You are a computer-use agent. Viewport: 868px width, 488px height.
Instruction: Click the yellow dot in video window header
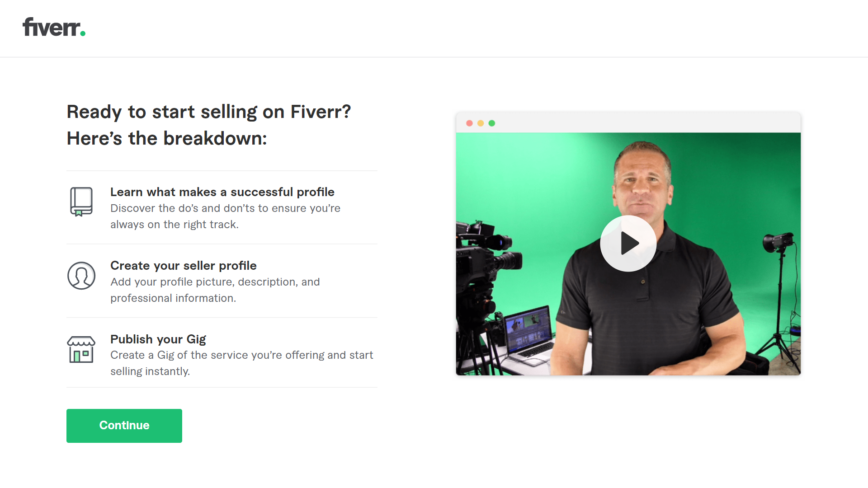point(481,123)
